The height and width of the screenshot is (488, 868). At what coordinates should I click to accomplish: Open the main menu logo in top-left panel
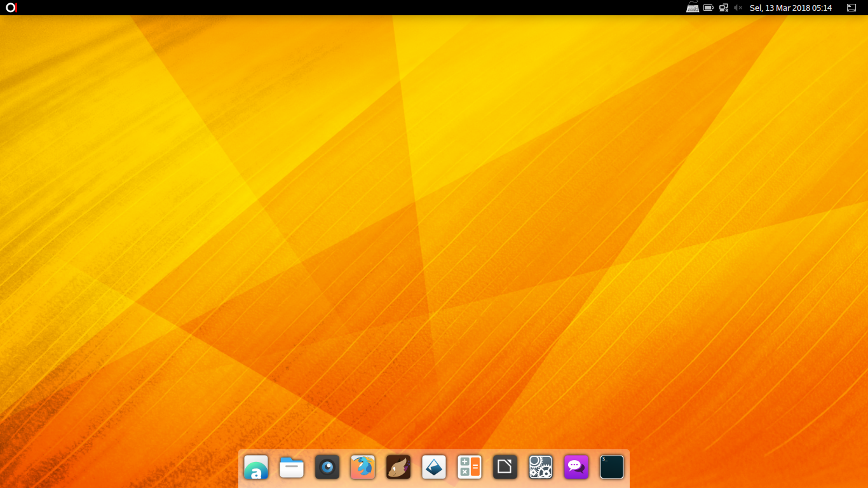point(11,8)
